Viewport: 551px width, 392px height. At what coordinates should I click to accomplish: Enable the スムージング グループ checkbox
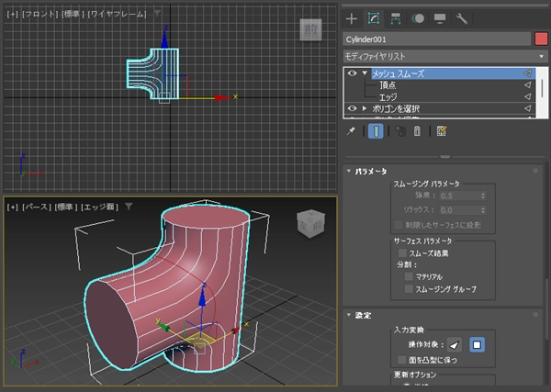coord(409,289)
